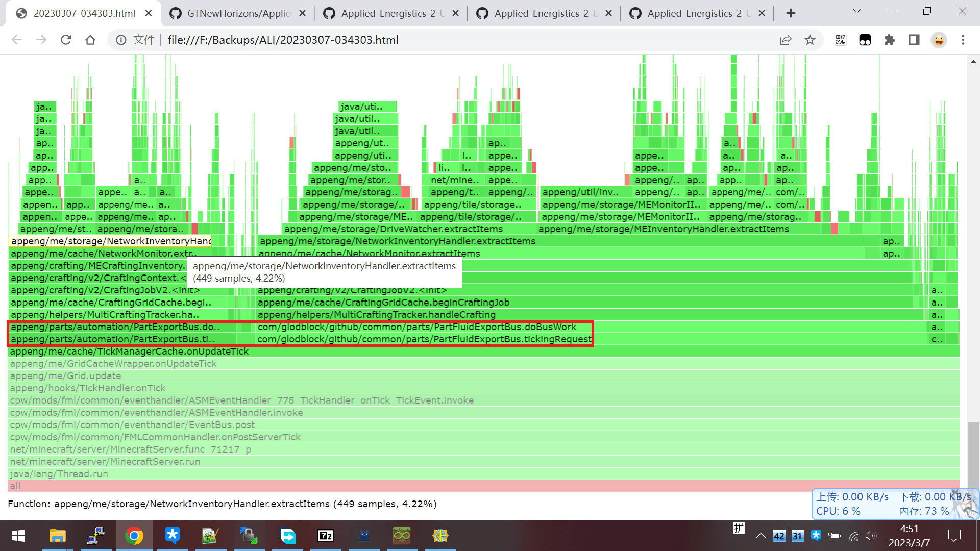980x551 pixels.
Task: Click the home page icon
Action: [90, 40]
